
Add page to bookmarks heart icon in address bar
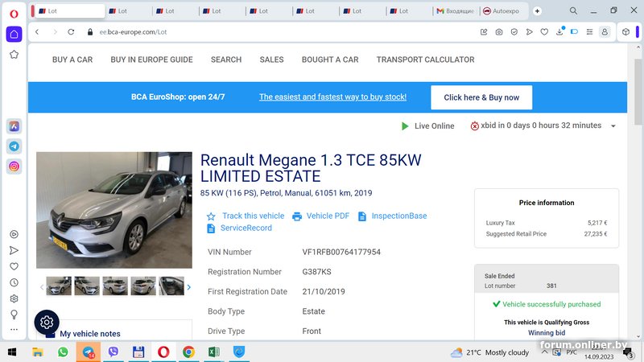[544, 32]
